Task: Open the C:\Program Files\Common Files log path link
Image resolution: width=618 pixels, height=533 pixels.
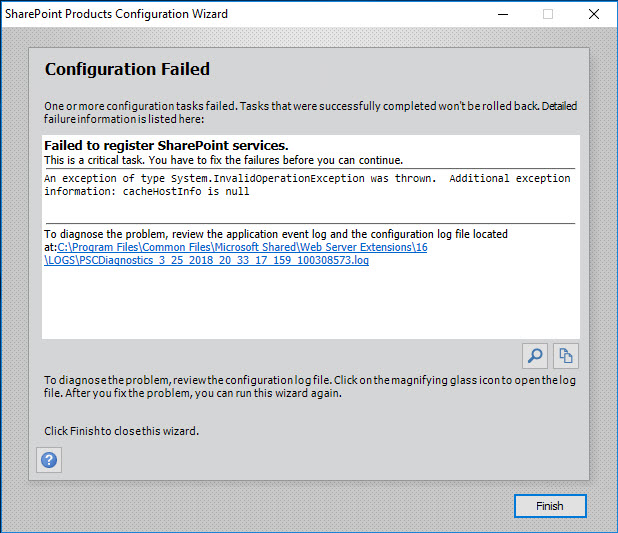Action: click(x=242, y=247)
